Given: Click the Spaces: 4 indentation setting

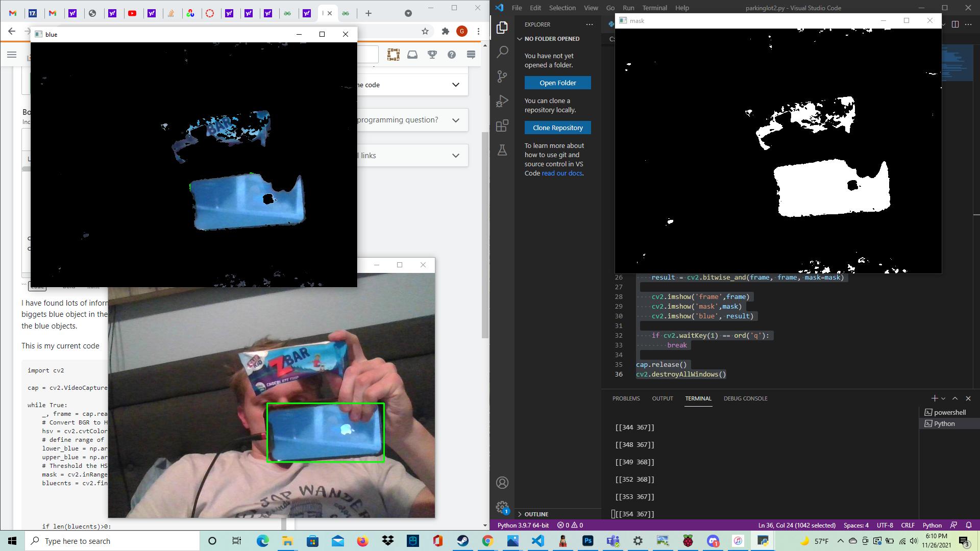Looking at the screenshot, I should pyautogui.click(x=856, y=525).
